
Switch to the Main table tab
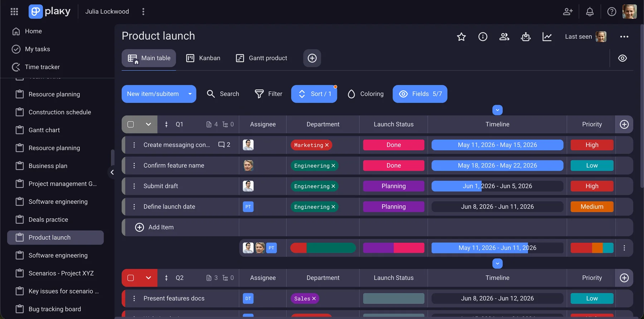149,58
